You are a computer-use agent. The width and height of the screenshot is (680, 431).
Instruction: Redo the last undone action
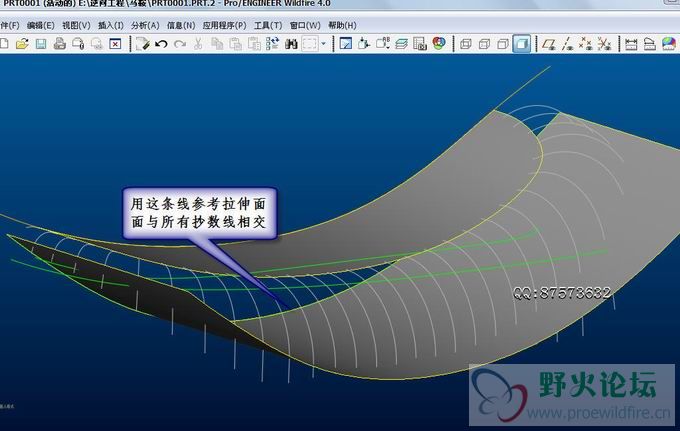click(x=180, y=43)
